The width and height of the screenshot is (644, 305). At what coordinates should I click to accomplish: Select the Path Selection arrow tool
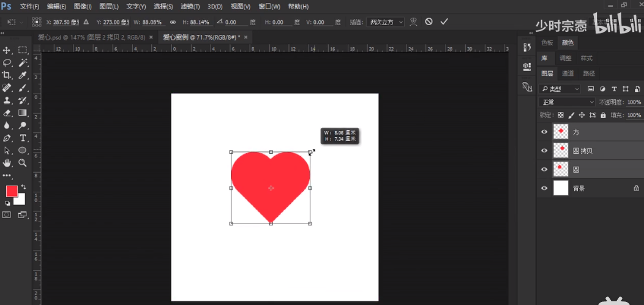[7, 151]
